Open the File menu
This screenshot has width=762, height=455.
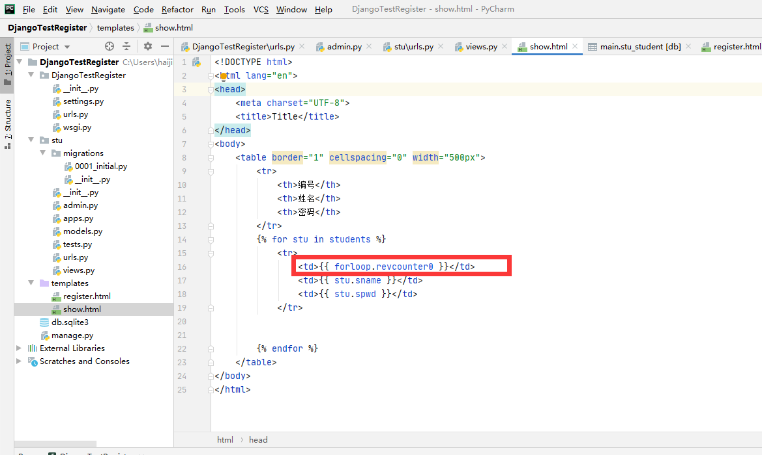29,9
